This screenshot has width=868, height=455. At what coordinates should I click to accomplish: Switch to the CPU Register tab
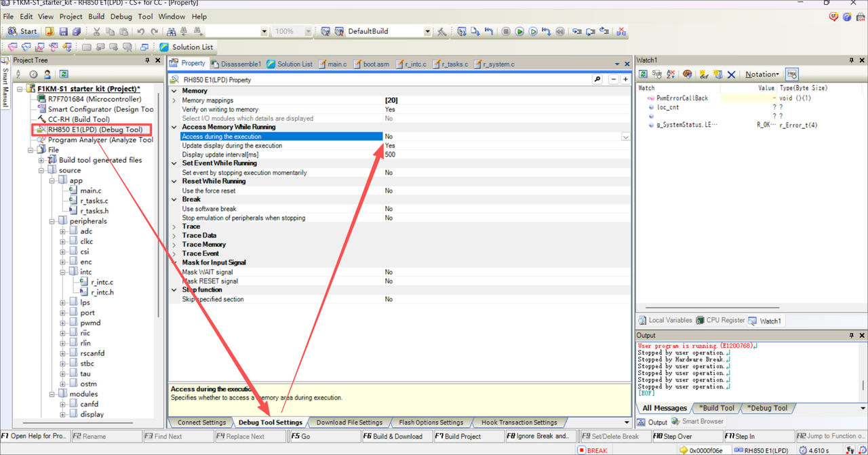[720, 320]
